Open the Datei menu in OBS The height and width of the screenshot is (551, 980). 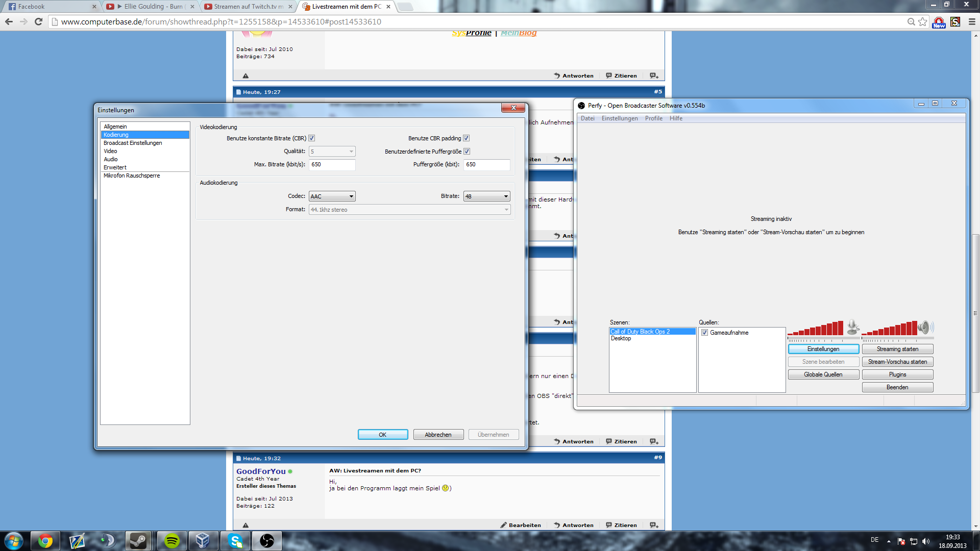(587, 118)
